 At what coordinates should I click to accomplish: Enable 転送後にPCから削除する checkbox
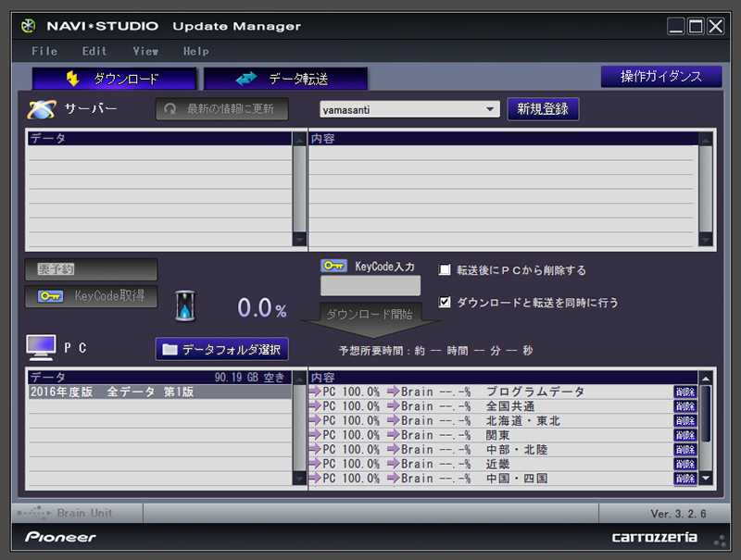(445, 270)
